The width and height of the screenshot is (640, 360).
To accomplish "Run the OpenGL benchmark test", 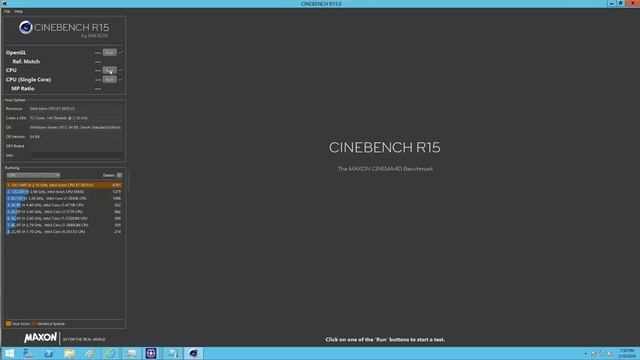I will coord(109,53).
